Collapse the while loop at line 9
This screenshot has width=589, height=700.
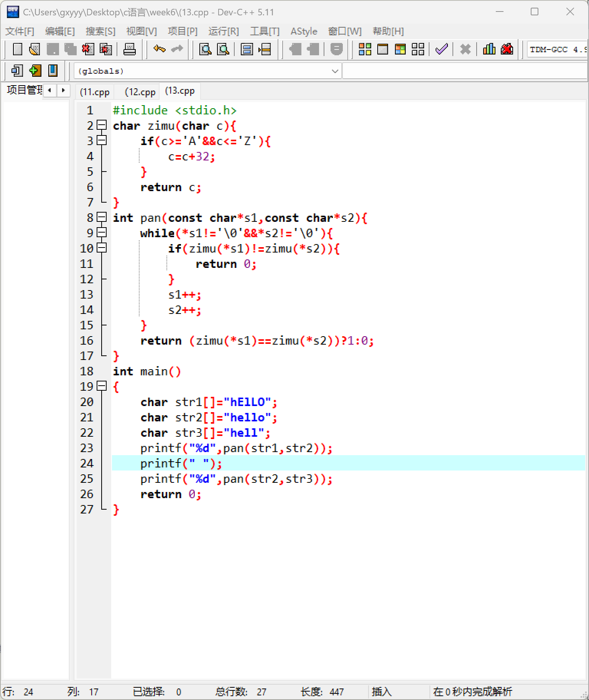tap(102, 233)
